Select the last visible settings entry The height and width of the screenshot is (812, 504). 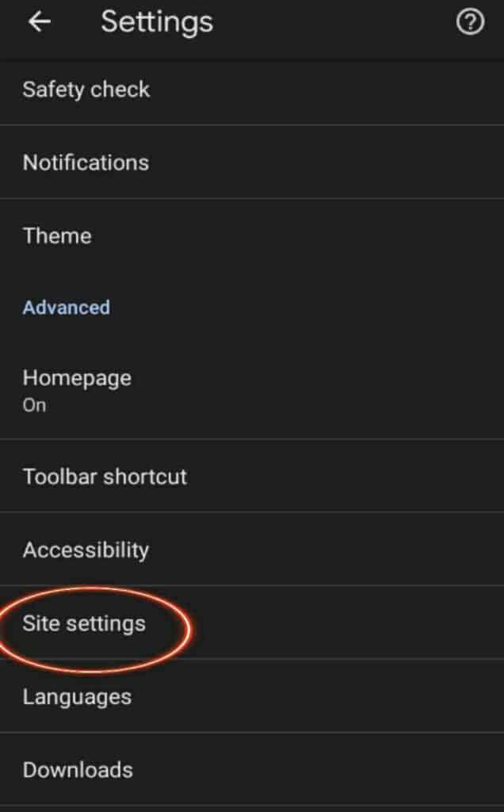(x=77, y=770)
